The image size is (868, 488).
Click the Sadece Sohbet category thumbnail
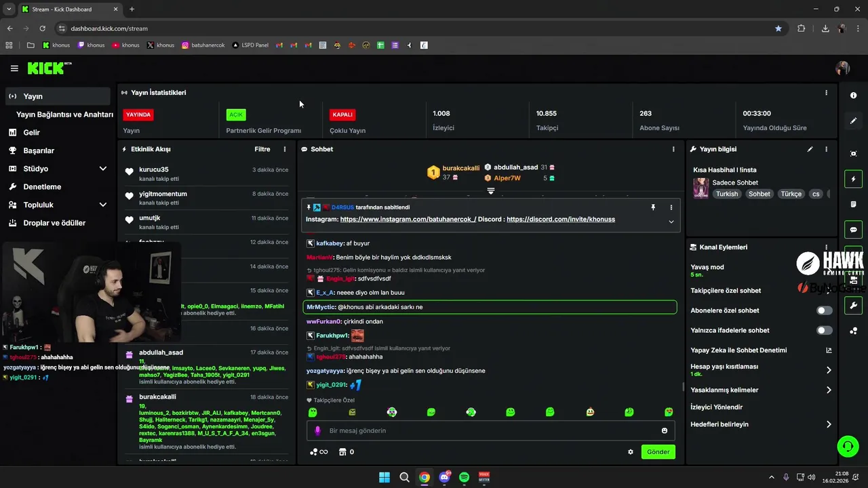click(701, 188)
